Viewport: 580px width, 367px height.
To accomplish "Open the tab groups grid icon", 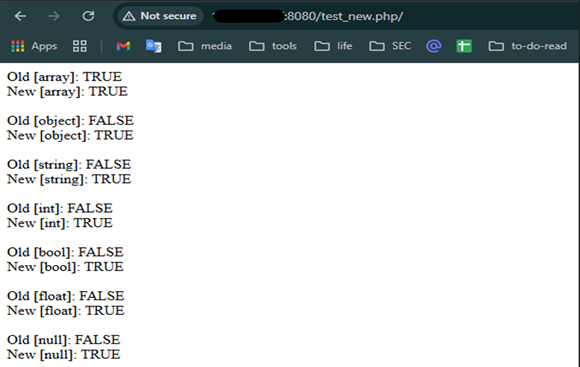I will [80, 46].
